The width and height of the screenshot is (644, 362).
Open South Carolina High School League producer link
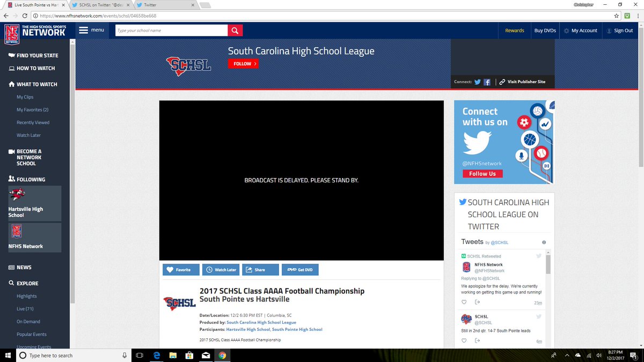coord(261,322)
